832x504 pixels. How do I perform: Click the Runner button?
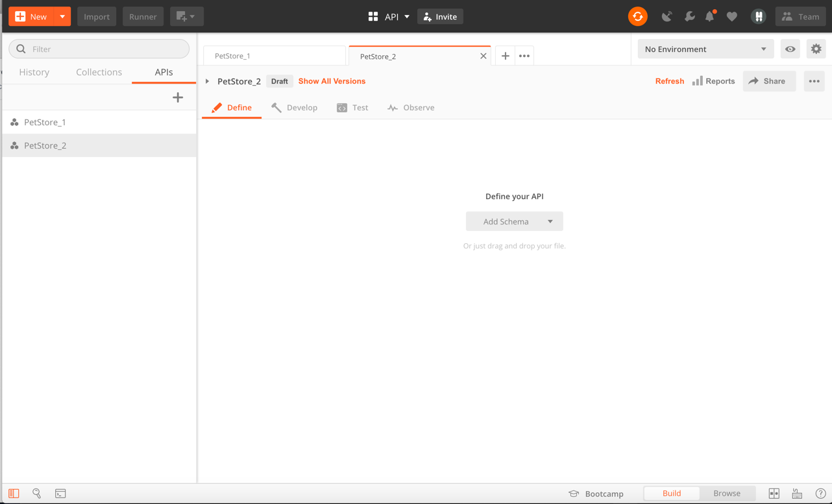[x=143, y=17]
